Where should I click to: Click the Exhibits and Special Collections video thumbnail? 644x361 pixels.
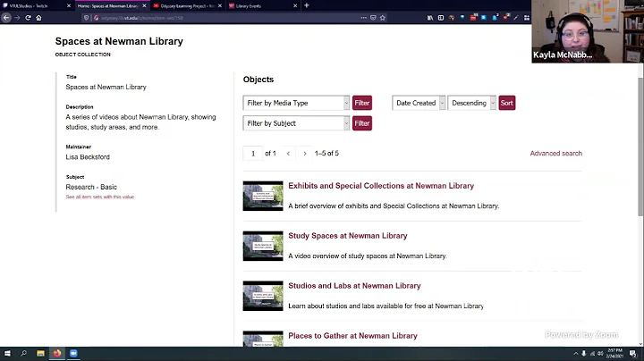coord(263,196)
